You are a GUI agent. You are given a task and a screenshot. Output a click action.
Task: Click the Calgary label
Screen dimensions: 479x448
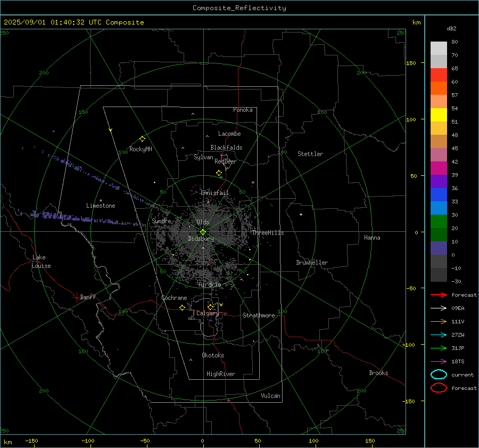(x=208, y=313)
